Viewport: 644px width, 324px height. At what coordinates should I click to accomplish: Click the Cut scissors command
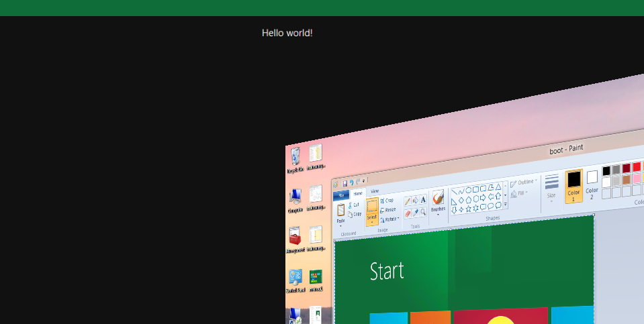354,205
